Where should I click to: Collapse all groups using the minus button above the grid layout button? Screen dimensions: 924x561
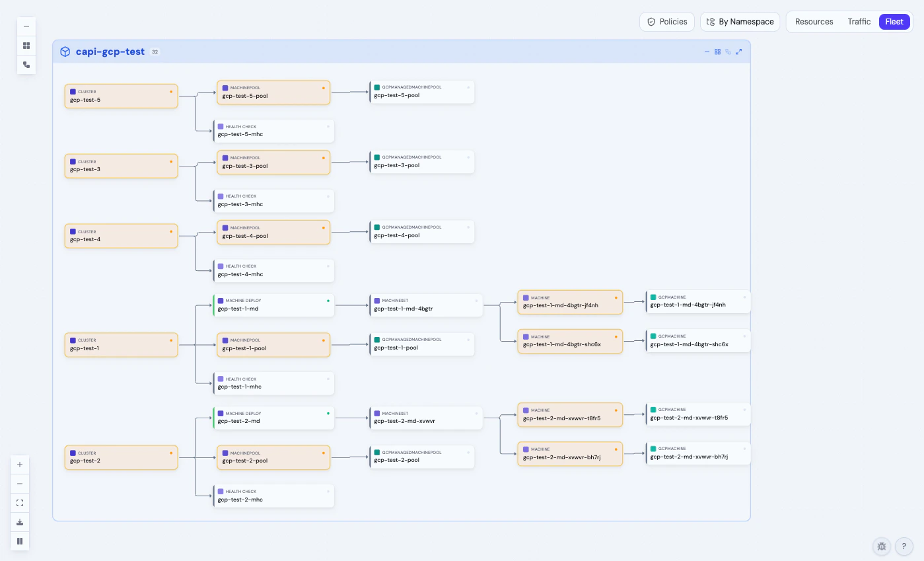(x=26, y=26)
